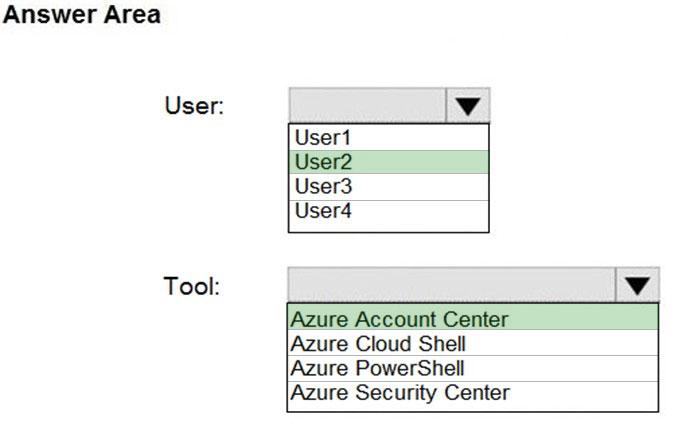Viewport: 682px width, 437px height.
Task: Click the "User:" field label
Action: [194, 105]
